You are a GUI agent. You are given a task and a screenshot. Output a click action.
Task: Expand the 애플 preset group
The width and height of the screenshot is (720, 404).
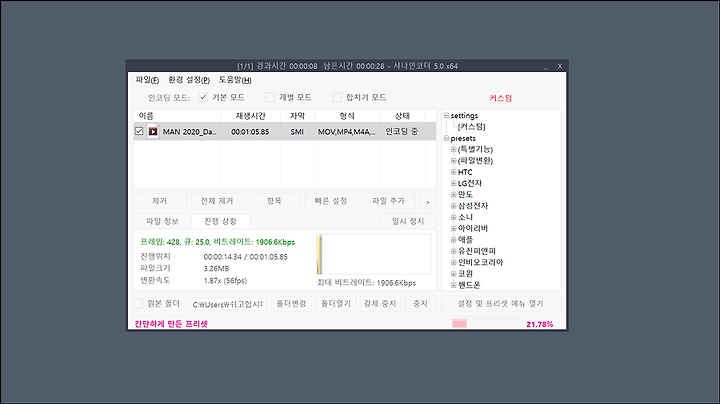pyautogui.click(x=453, y=240)
